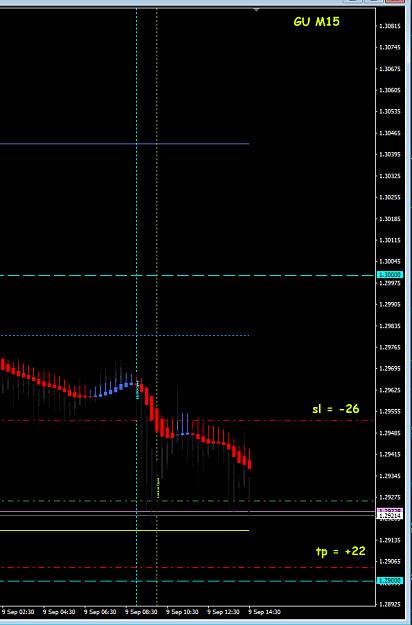Click price axis value 1.29275
The image size is (412, 625).
point(390,497)
